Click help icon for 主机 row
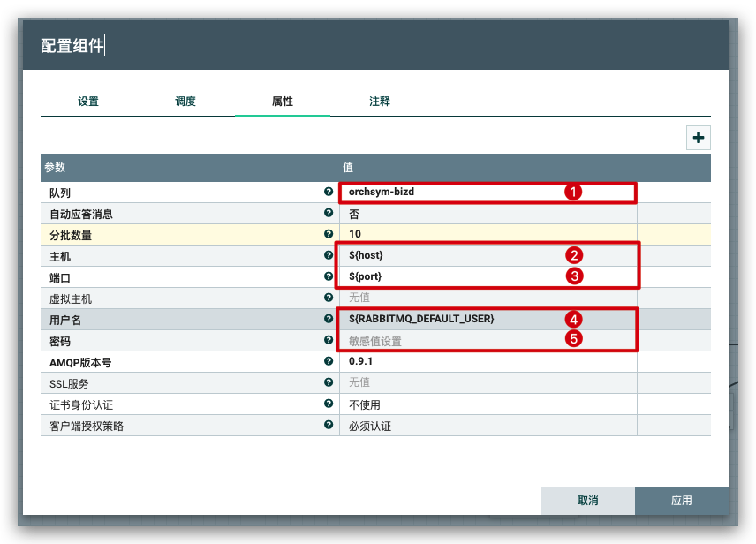756x544 pixels. coord(329,256)
